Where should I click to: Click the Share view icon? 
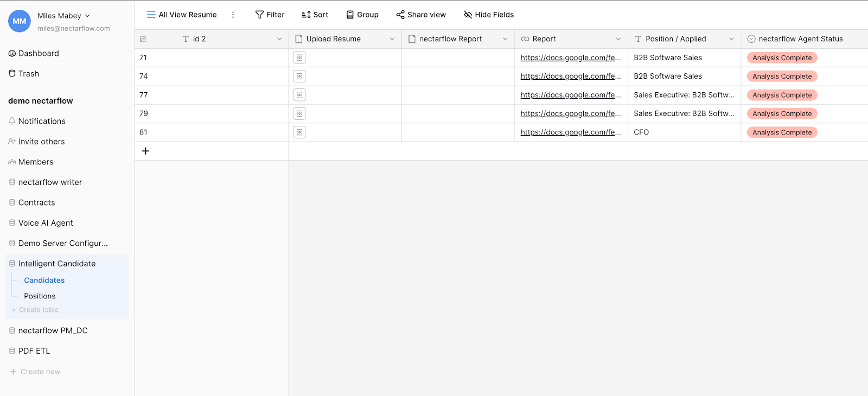coord(400,15)
